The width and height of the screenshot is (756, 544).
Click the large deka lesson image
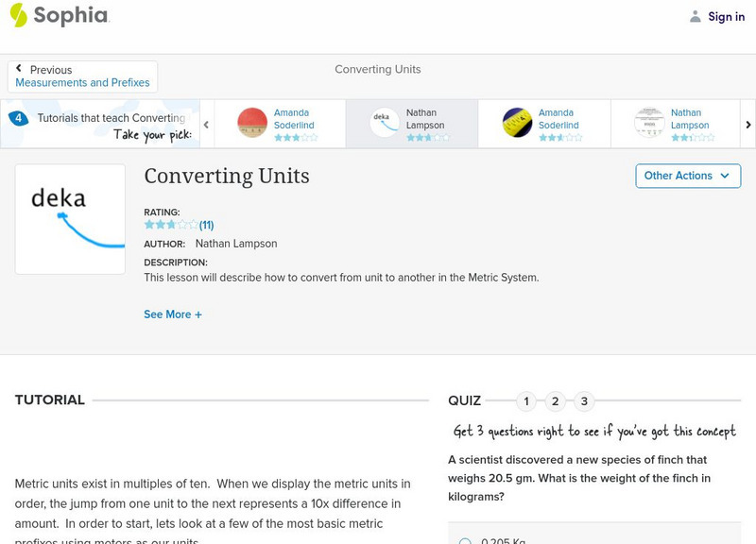[70, 219]
